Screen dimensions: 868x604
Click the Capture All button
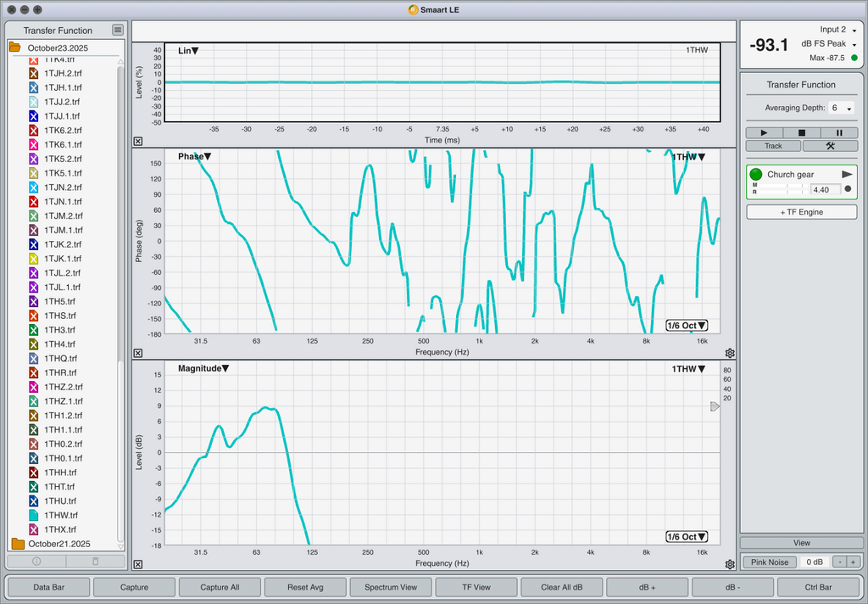(220, 587)
